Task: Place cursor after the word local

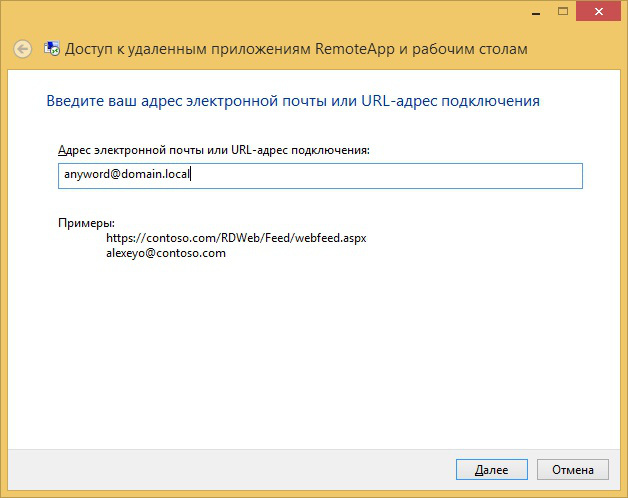Action: [x=191, y=175]
